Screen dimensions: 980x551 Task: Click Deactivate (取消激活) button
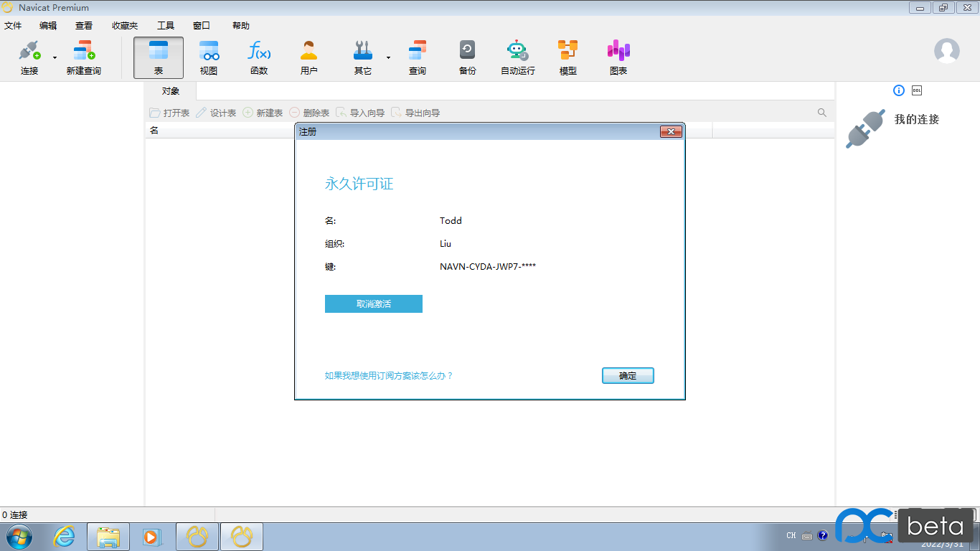(x=374, y=304)
